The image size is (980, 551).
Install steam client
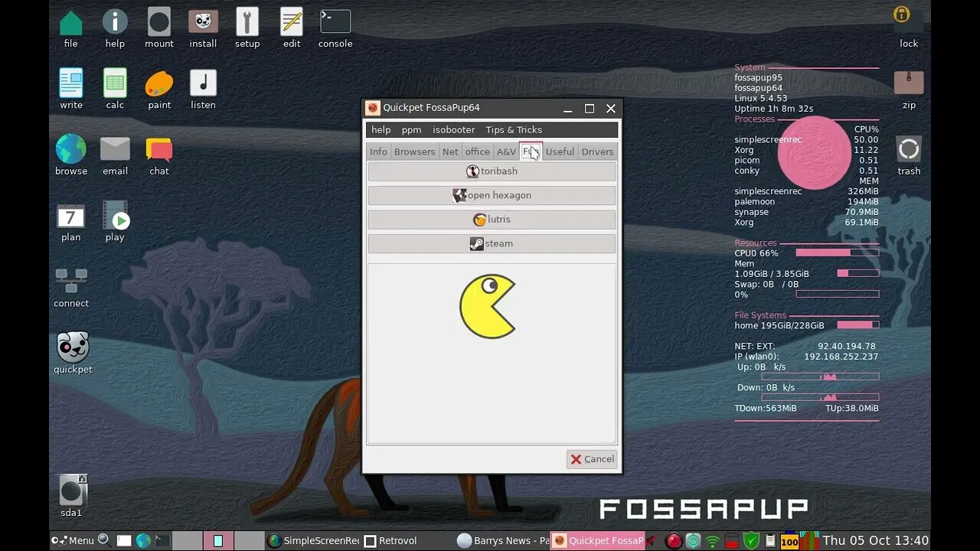(x=492, y=243)
